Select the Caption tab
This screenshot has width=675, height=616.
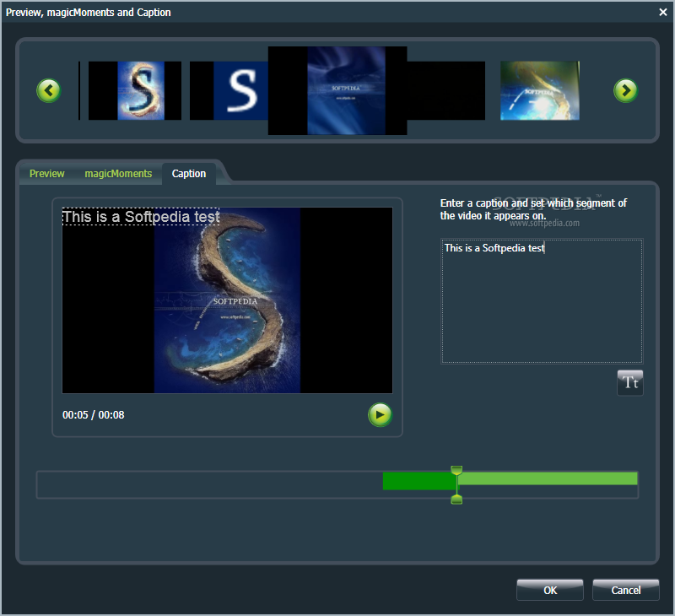point(189,174)
